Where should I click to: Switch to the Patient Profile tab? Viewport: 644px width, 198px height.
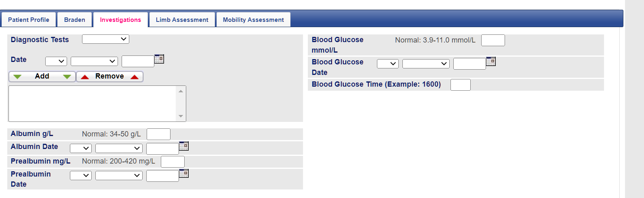coord(29,20)
